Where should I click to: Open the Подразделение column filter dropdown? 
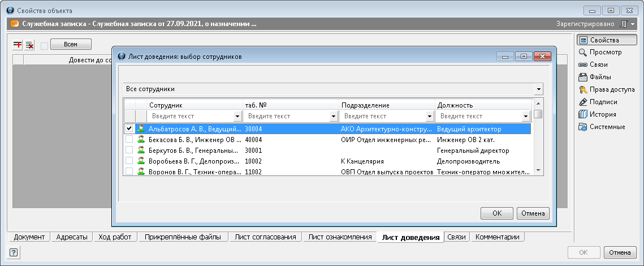click(430, 116)
